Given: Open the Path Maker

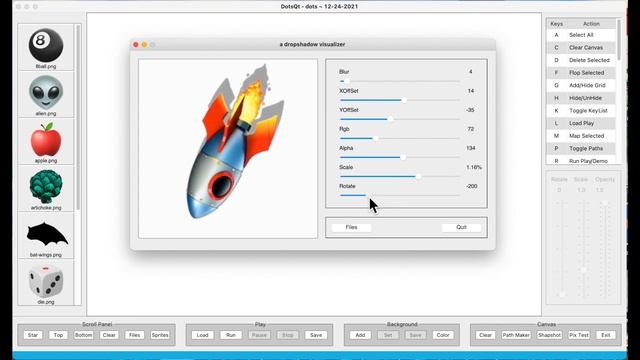Looking at the screenshot, I should [x=516, y=335].
